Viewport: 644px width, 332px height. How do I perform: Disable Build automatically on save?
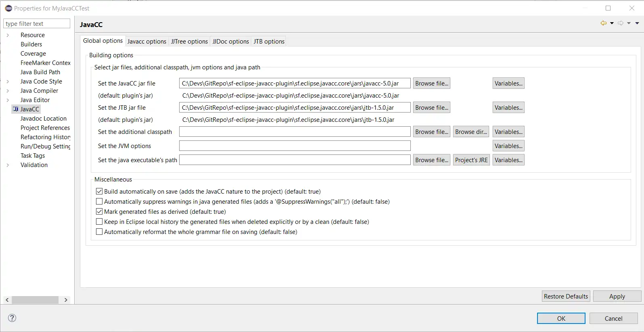[99, 192]
